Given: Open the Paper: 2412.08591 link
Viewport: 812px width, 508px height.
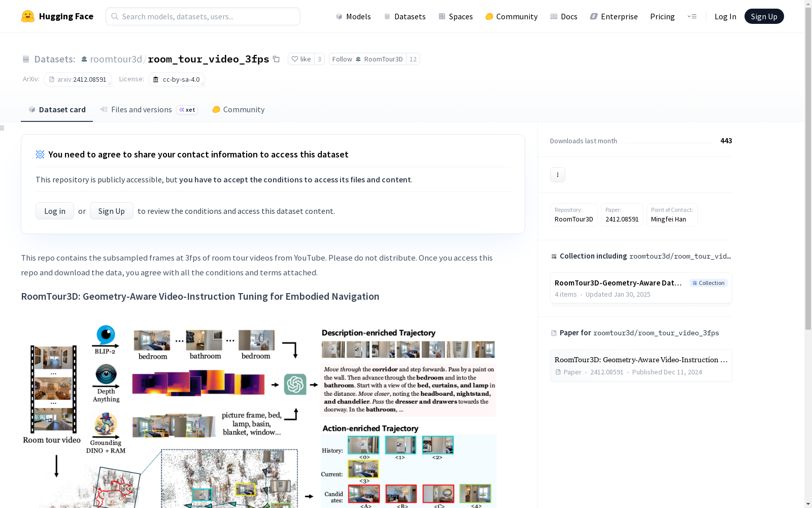Looking at the screenshot, I should (622, 215).
